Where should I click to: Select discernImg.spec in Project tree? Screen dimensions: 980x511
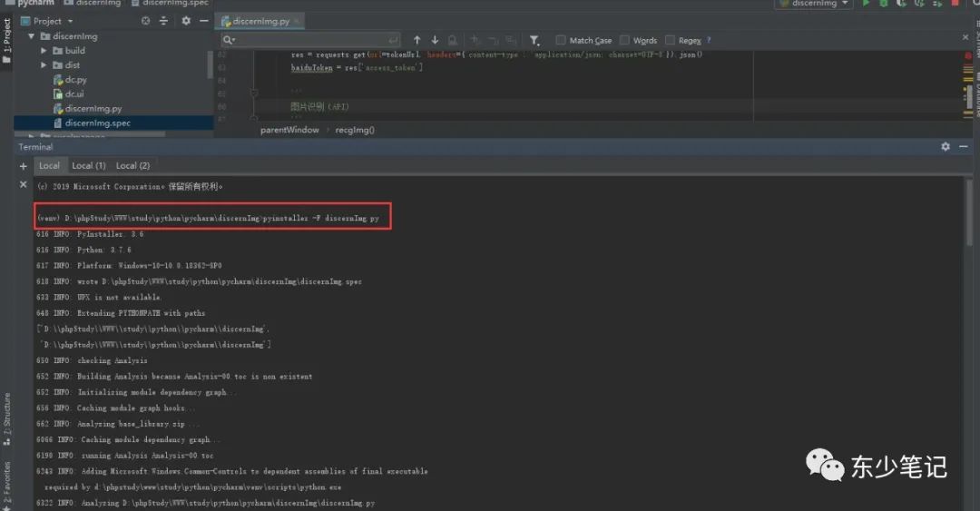tap(97, 123)
